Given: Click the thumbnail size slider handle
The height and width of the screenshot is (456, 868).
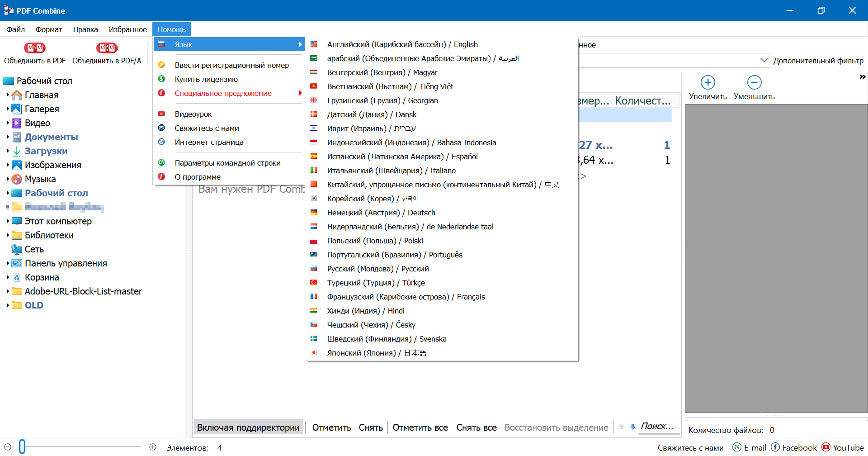Looking at the screenshot, I should pyautogui.click(x=22, y=447).
